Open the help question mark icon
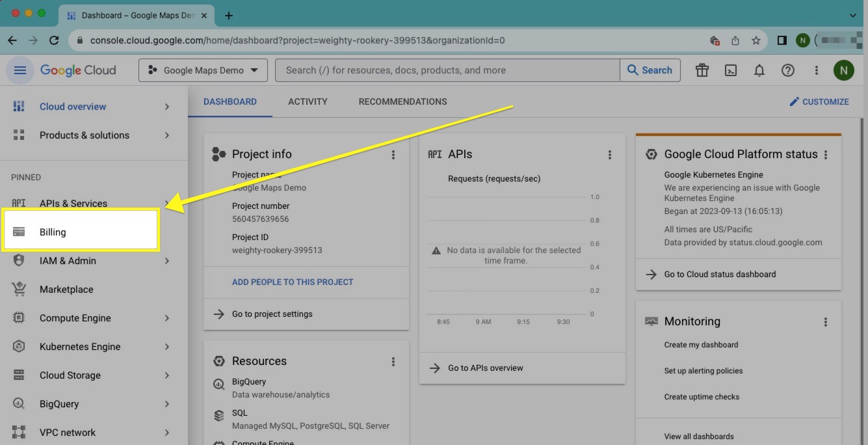The height and width of the screenshot is (445, 868). [788, 70]
